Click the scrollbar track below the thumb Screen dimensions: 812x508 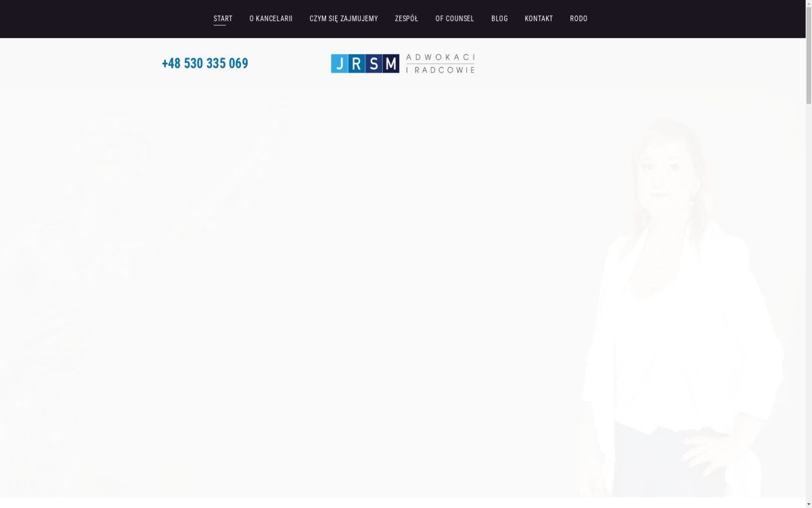[809, 305]
